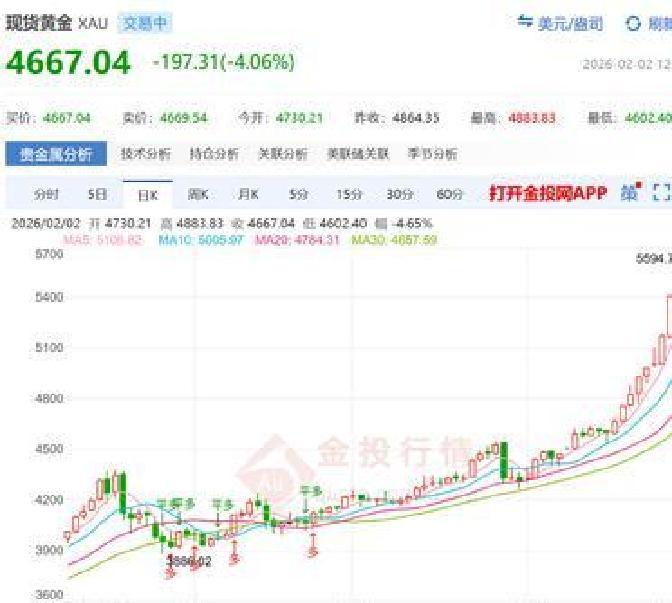Click the circular refresh icon

(x=633, y=23)
